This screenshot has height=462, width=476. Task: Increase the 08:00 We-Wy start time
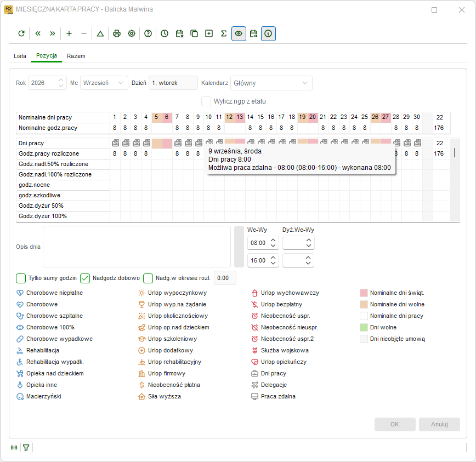(x=273, y=240)
